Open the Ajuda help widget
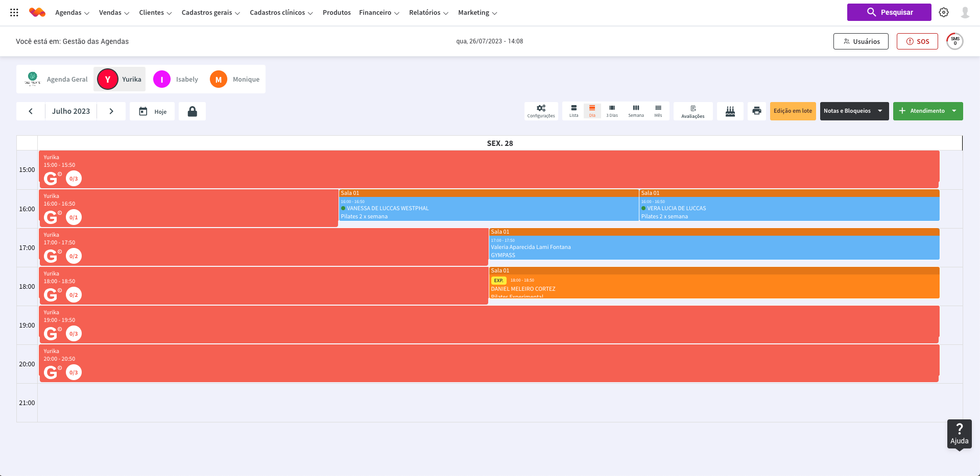 (959, 434)
